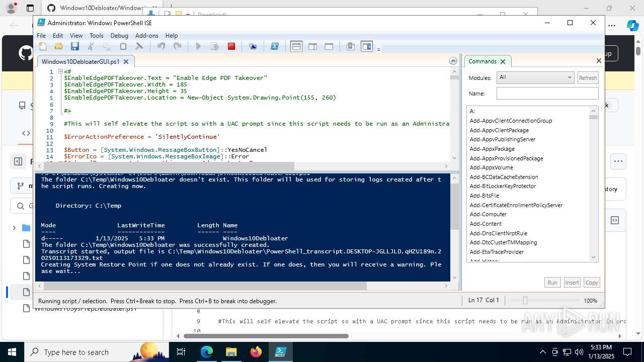This screenshot has width=644, height=362.
Task: Open Firefox from the taskbar
Action: pos(256,352)
